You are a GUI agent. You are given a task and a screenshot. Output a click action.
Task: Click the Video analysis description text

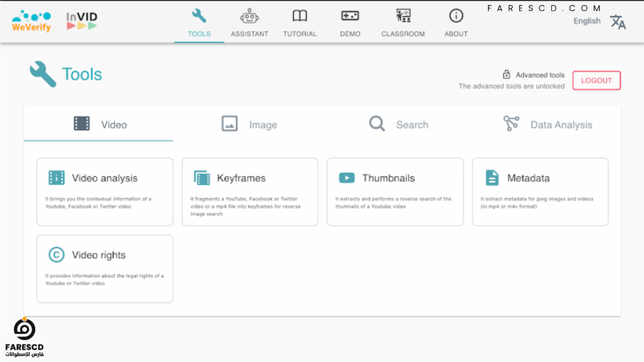[98, 203]
